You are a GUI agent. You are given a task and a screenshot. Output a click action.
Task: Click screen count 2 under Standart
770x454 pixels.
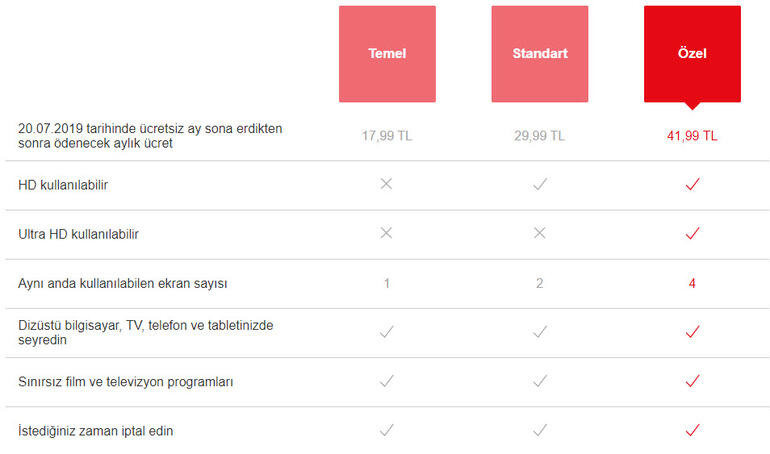(539, 283)
